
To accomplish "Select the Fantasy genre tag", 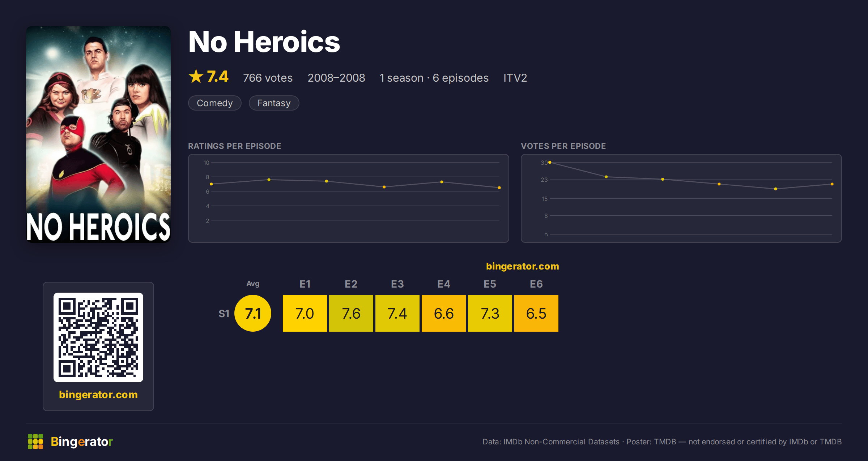I will [x=274, y=103].
